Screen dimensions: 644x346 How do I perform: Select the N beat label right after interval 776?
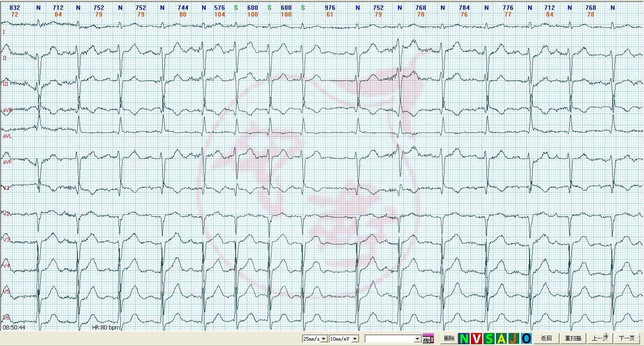point(530,8)
